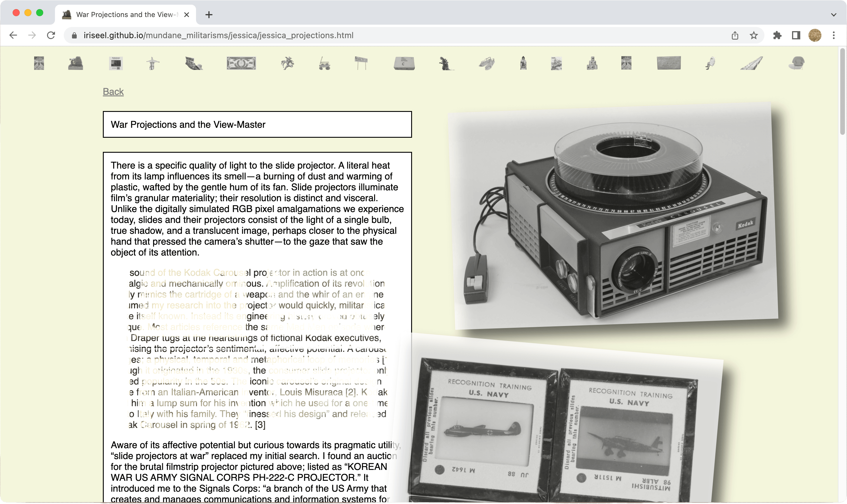Expand the tab search chevron
Image resolution: width=847 pixels, height=504 pixels.
click(x=833, y=15)
